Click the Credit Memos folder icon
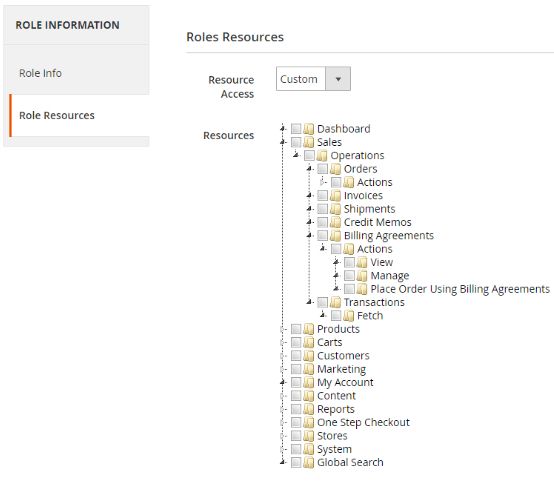 click(x=335, y=222)
